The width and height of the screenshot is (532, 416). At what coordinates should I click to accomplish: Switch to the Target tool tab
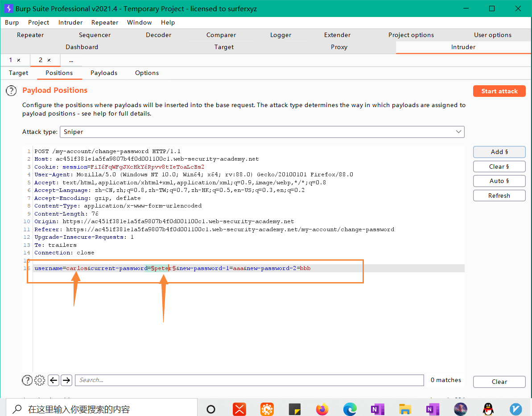(x=224, y=47)
